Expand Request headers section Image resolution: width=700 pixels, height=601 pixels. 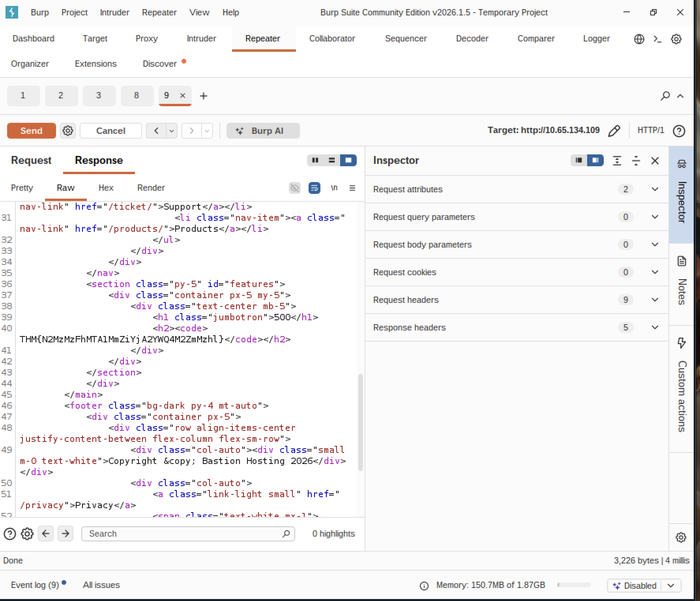point(517,300)
